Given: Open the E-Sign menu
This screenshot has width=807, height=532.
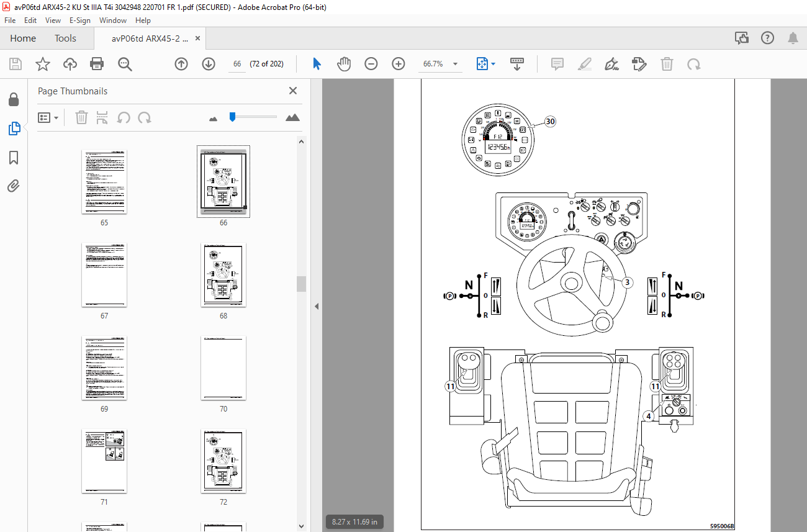Looking at the screenshot, I should [x=80, y=20].
